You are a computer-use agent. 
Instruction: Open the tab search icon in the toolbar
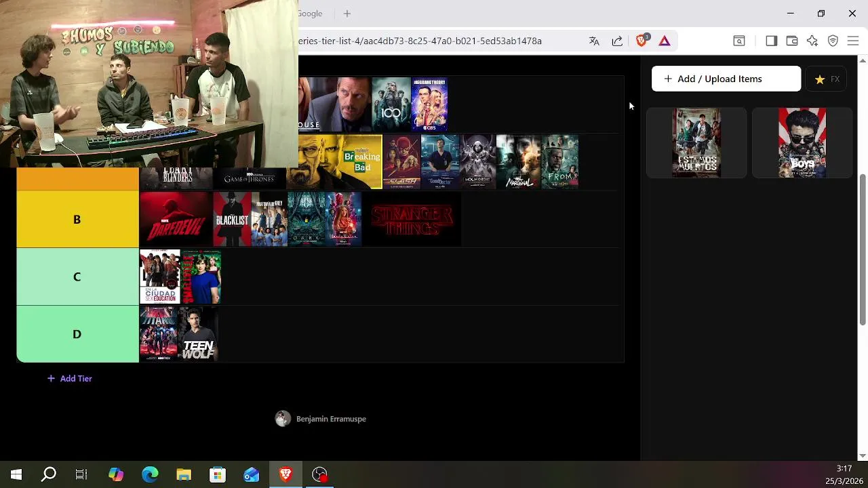pos(739,41)
